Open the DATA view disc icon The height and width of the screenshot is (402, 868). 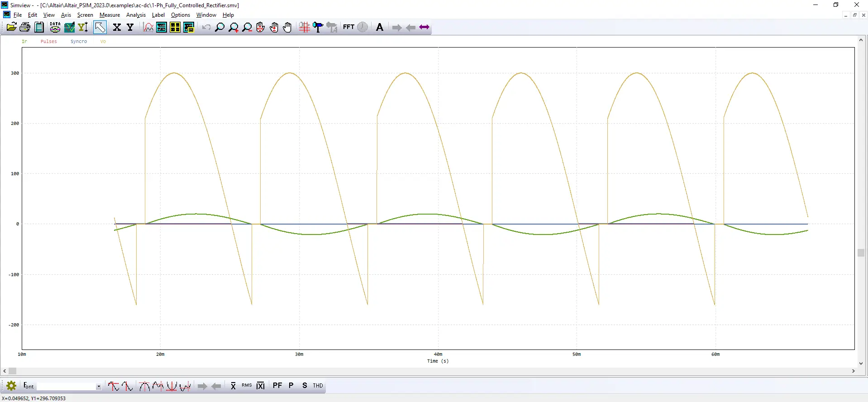[x=55, y=28]
